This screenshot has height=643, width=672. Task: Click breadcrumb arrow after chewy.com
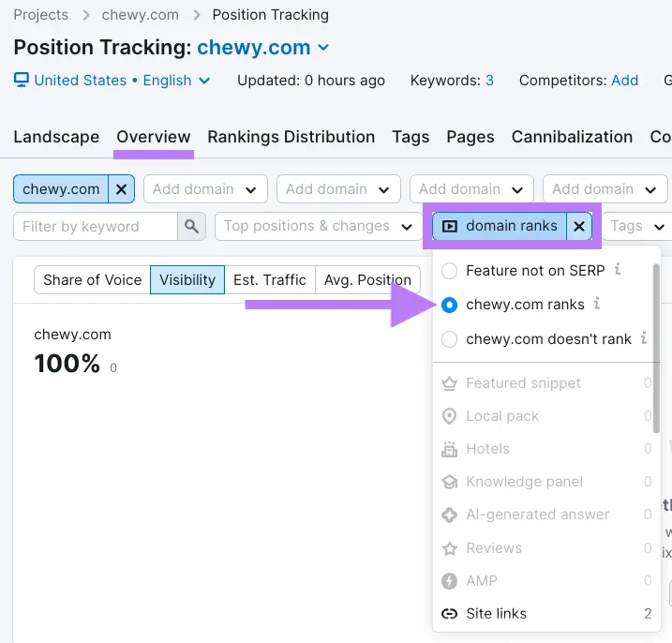tap(197, 15)
